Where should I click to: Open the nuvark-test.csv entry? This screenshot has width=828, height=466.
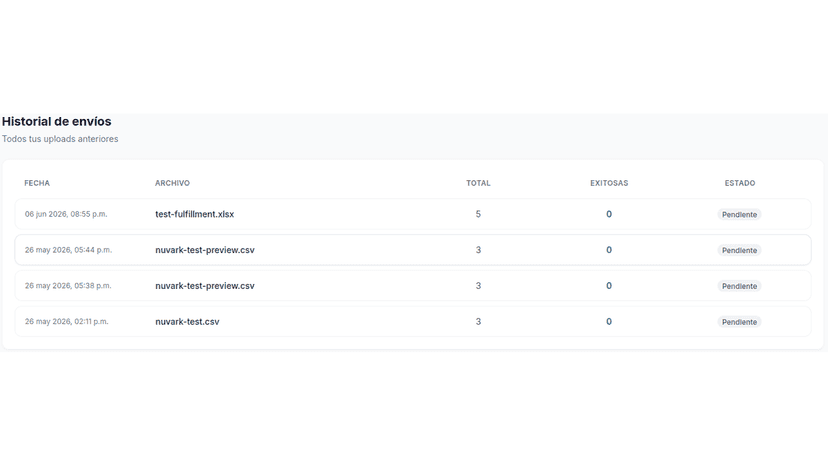tap(413, 322)
